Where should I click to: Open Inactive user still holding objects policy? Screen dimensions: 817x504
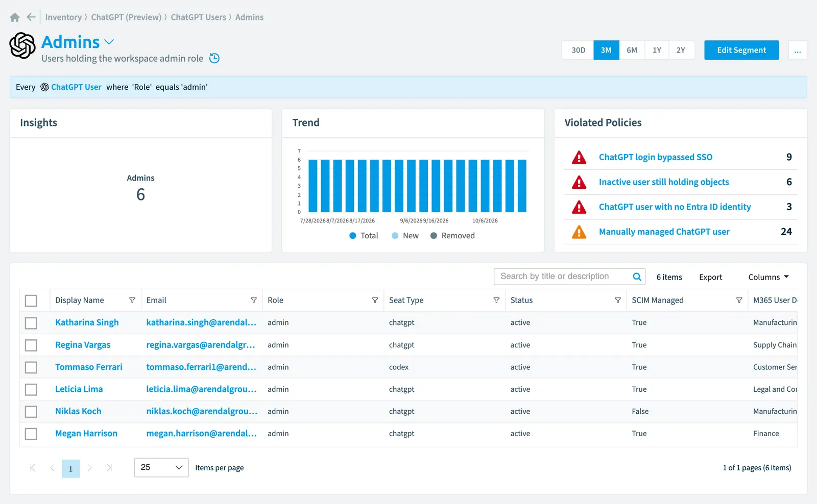coord(664,182)
